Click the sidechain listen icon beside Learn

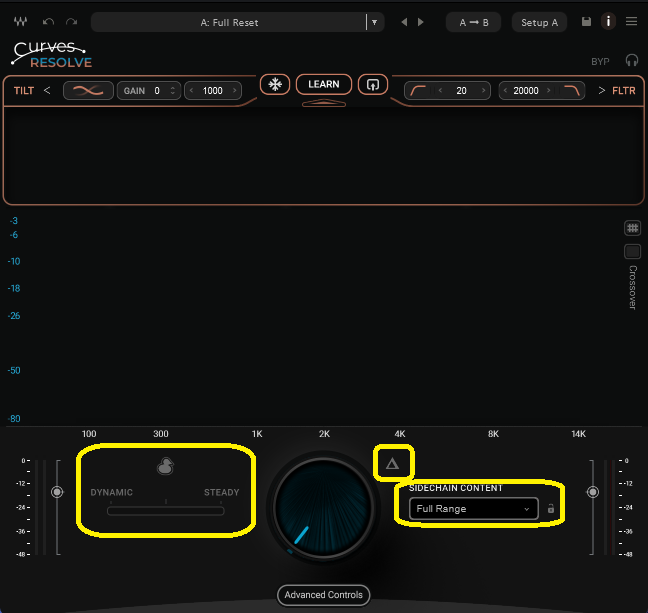(x=372, y=85)
